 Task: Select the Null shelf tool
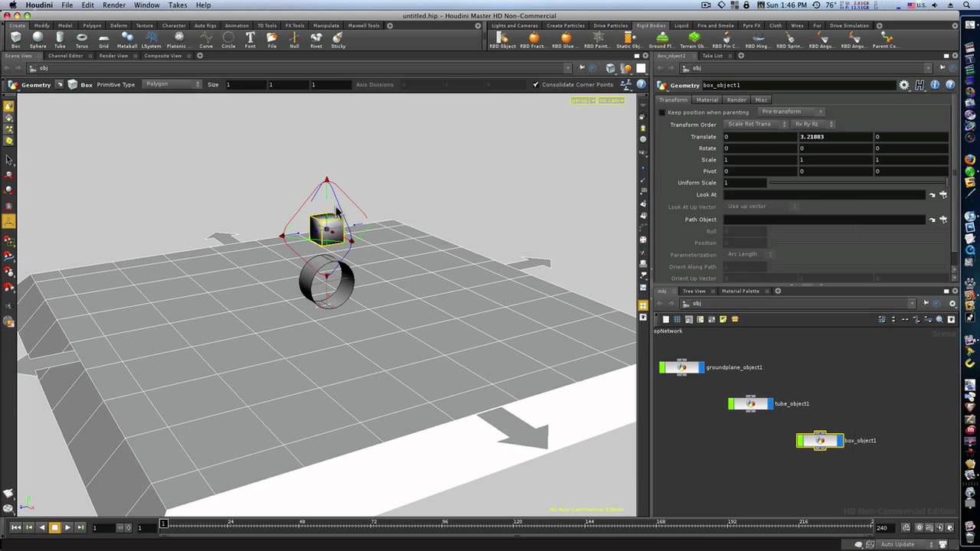click(294, 40)
